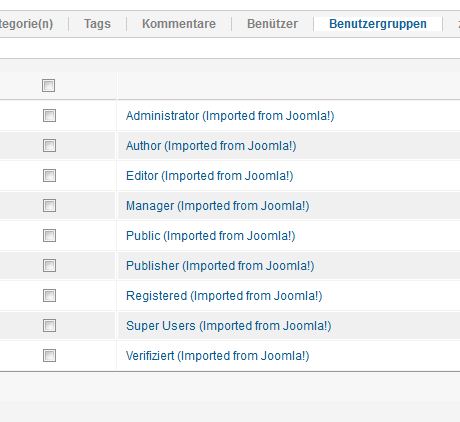
Task: Open the Kategorie(n) tab
Action: point(26,24)
